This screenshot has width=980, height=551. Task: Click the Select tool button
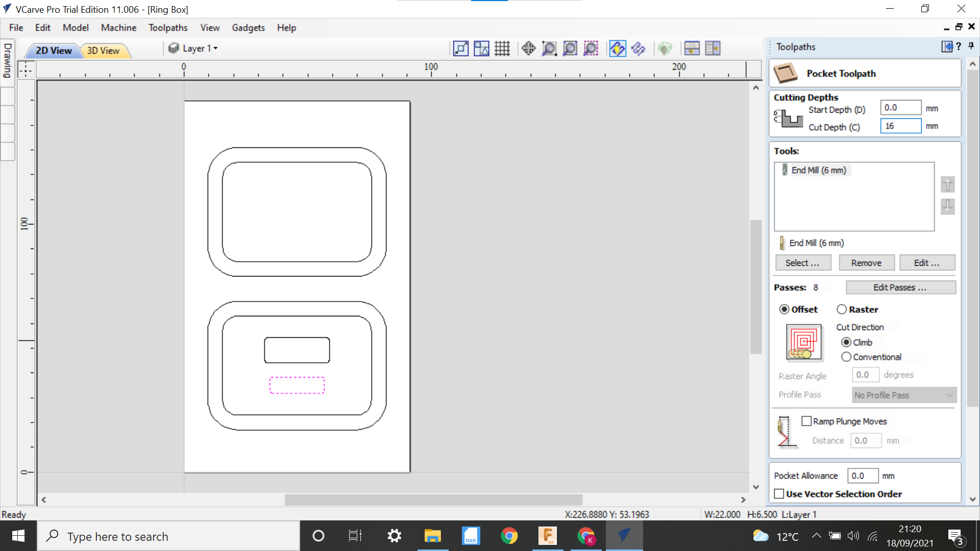pyautogui.click(x=803, y=262)
